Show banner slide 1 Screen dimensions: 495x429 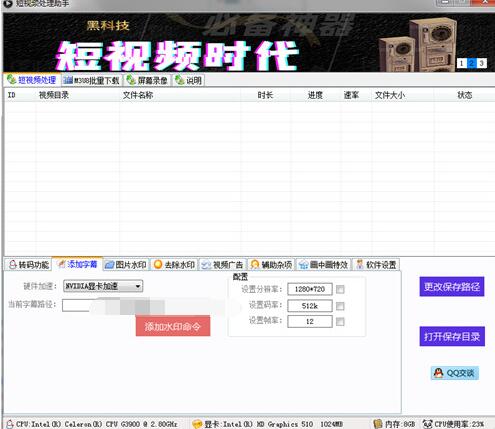click(x=461, y=63)
